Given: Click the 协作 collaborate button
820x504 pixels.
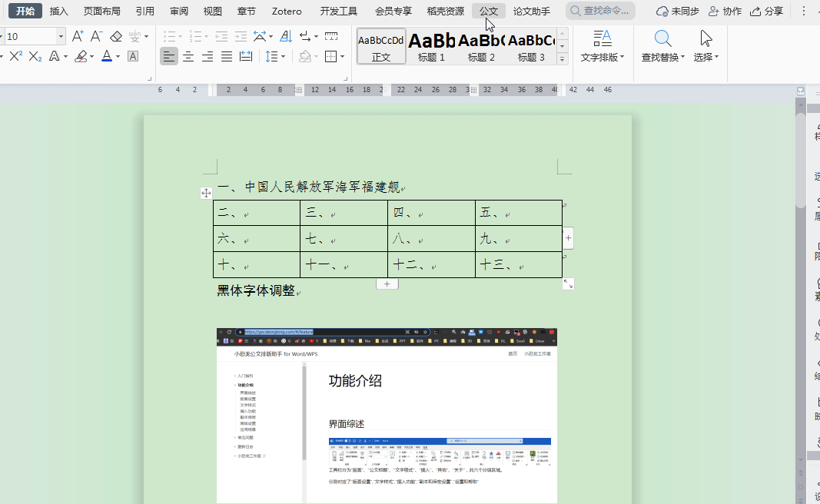Looking at the screenshot, I should tap(725, 11).
